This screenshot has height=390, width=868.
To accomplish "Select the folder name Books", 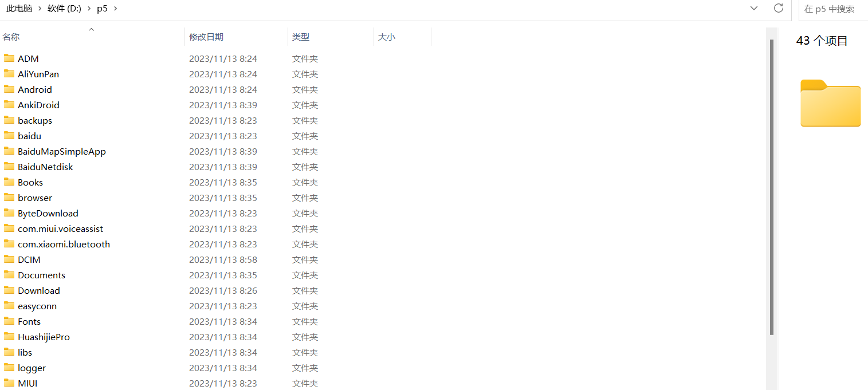I will tap(30, 182).
